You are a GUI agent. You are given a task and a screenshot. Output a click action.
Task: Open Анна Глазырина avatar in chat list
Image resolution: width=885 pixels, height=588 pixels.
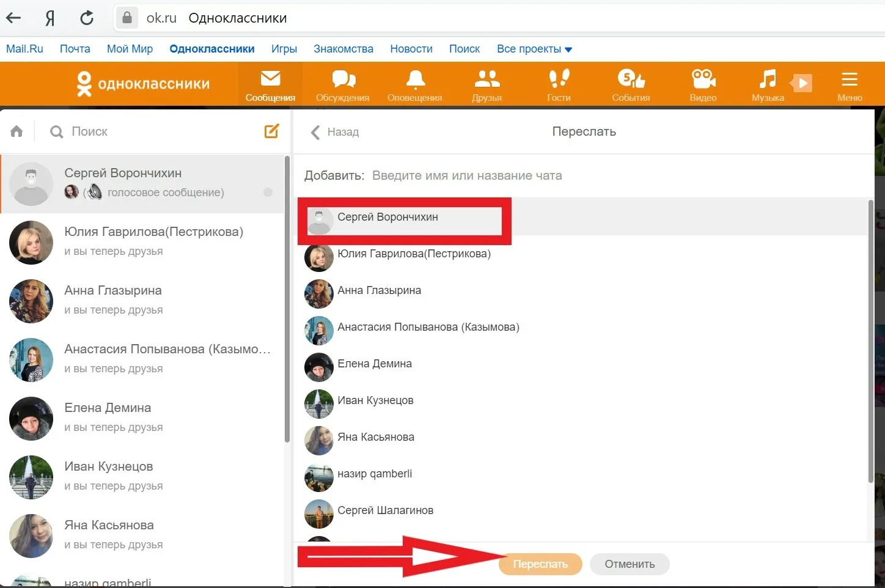[31, 301]
